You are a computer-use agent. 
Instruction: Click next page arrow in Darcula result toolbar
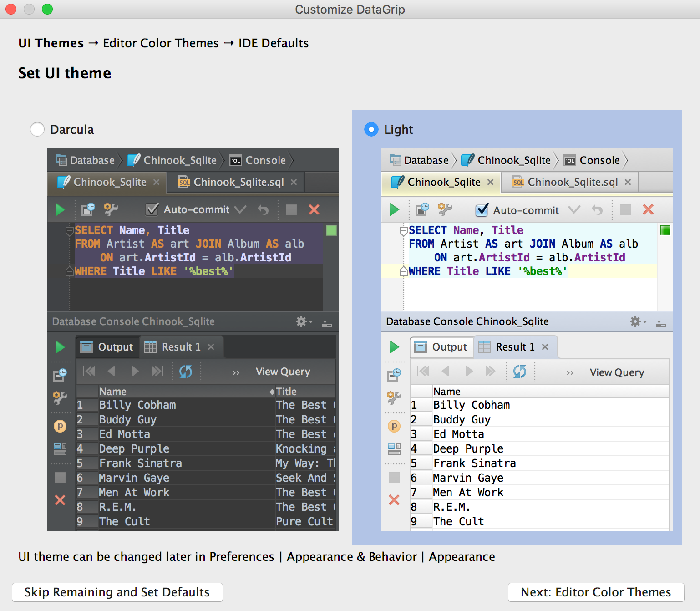[135, 371]
